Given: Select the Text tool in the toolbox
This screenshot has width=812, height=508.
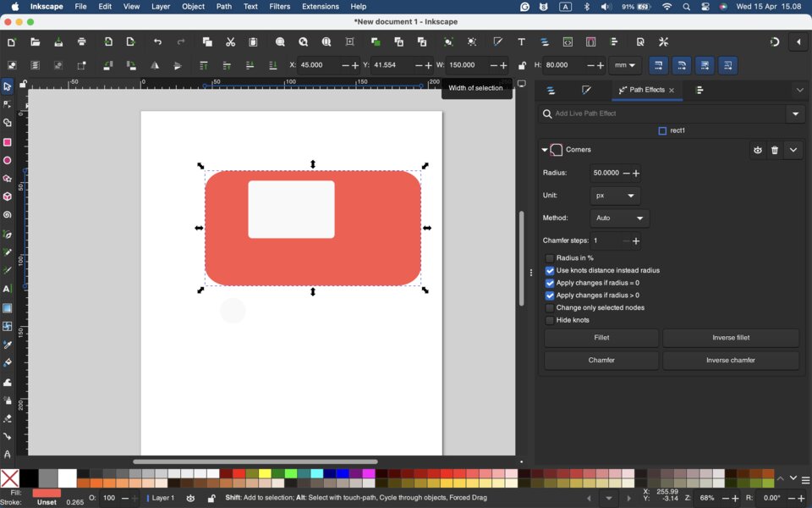Looking at the screenshot, I should pos(8,290).
